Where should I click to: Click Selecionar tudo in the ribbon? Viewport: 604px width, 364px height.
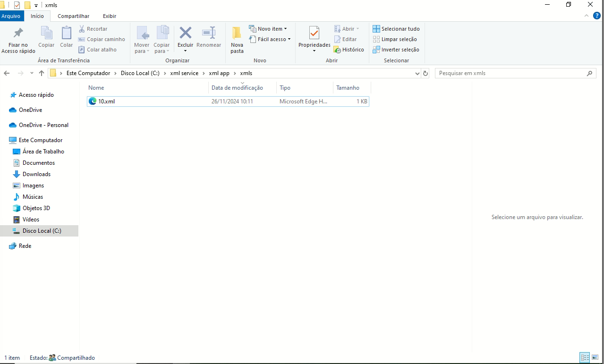click(396, 29)
